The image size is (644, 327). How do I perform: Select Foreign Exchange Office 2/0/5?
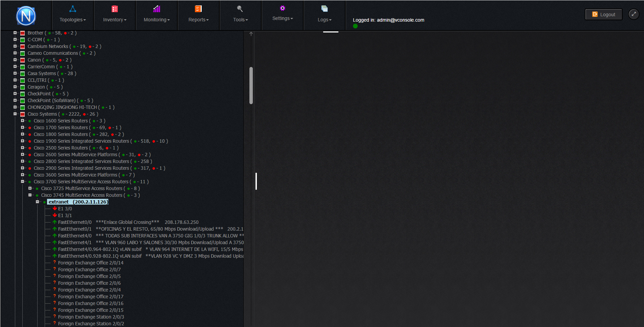click(89, 276)
